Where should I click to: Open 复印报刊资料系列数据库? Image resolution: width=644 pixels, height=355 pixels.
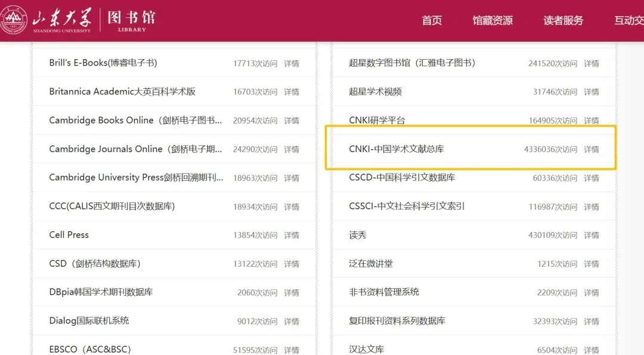397,320
